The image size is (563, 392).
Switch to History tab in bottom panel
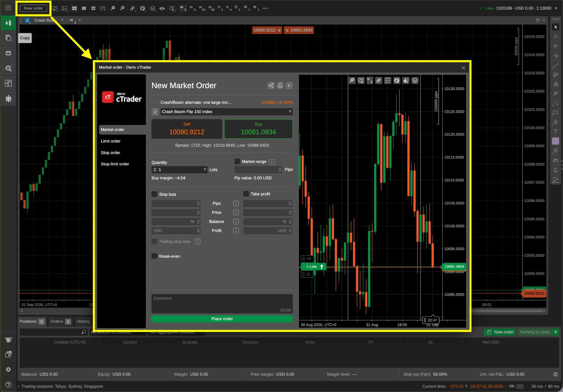click(83, 321)
